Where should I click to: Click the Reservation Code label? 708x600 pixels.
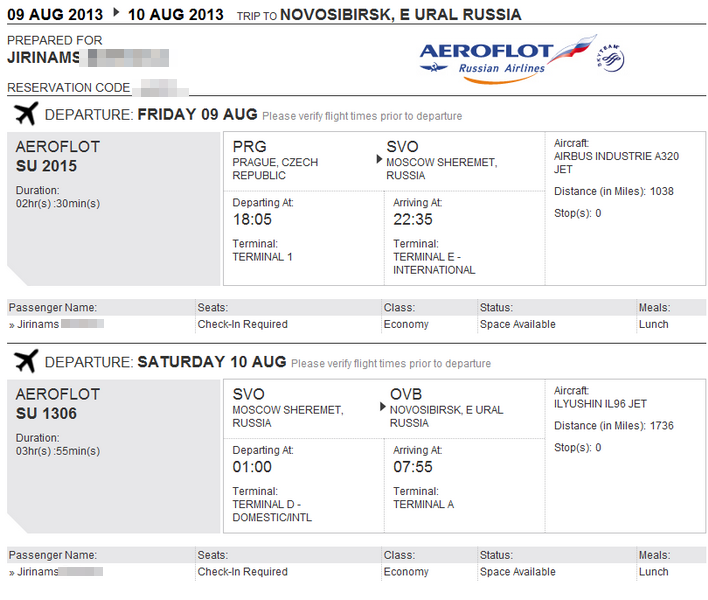coord(69,88)
